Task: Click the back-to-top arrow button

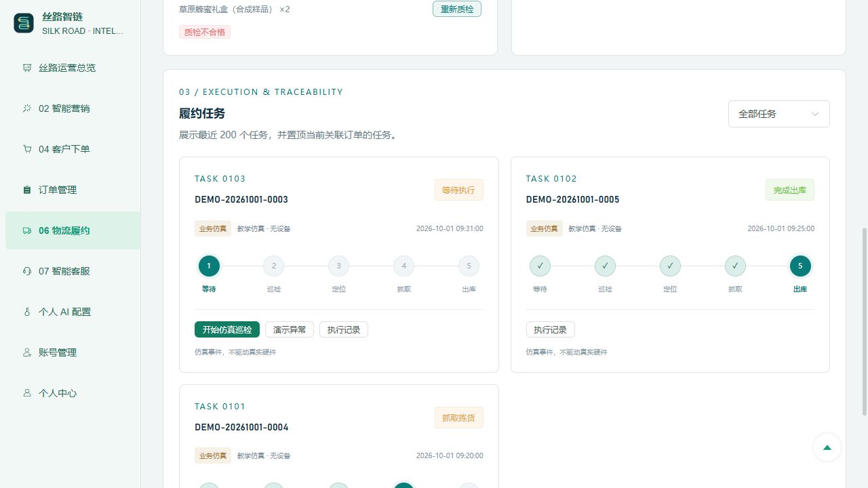Action: click(x=827, y=447)
